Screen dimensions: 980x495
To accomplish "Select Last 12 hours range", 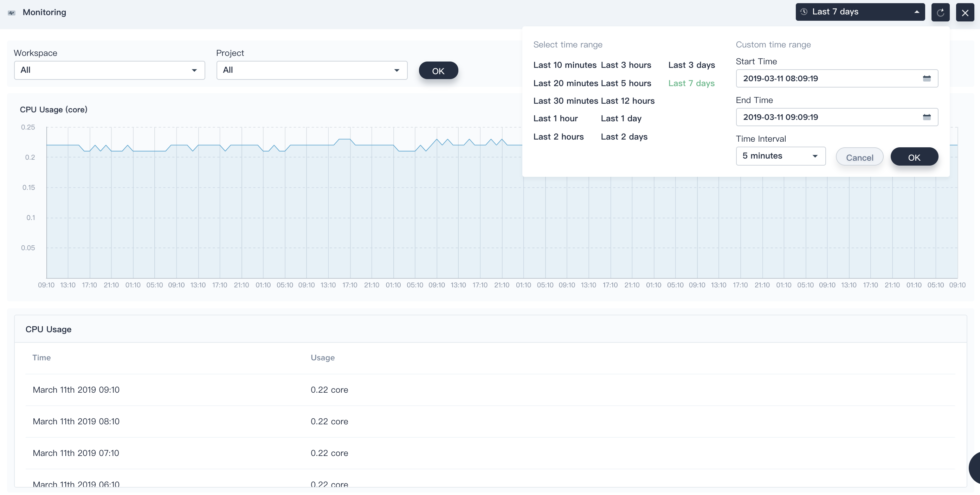I will coord(628,101).
